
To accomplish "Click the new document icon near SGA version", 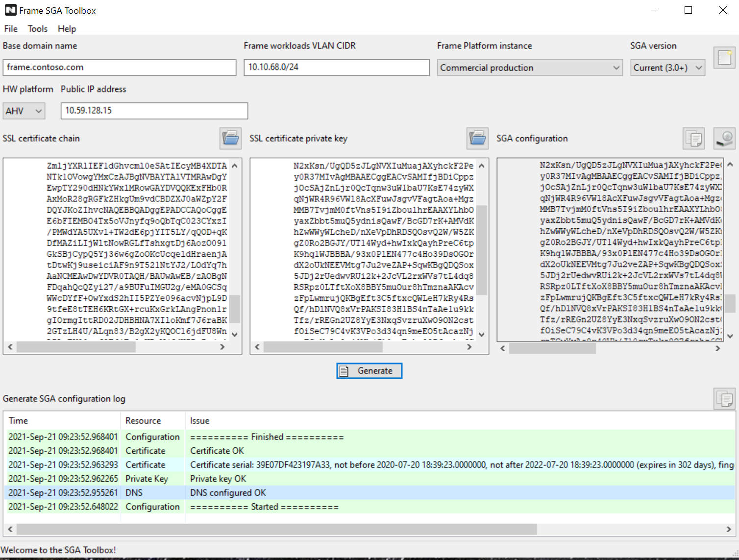I will (x=724, y=57).
